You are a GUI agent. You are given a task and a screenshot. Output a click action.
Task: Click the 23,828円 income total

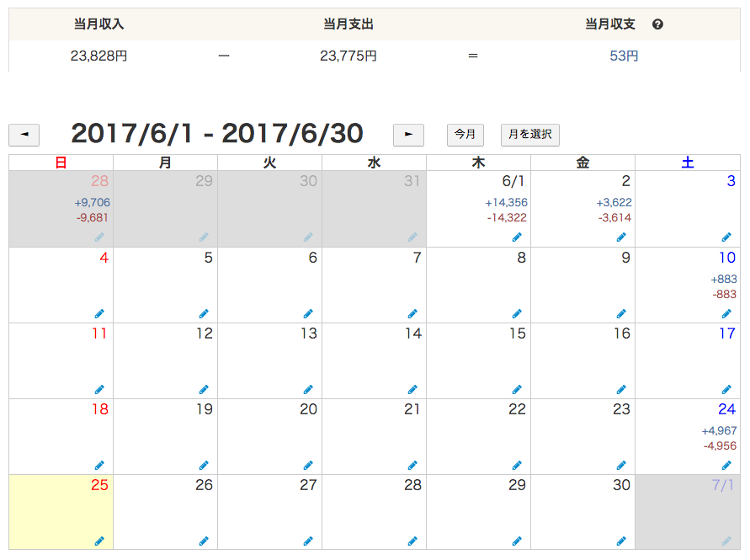tap(99, 56)
